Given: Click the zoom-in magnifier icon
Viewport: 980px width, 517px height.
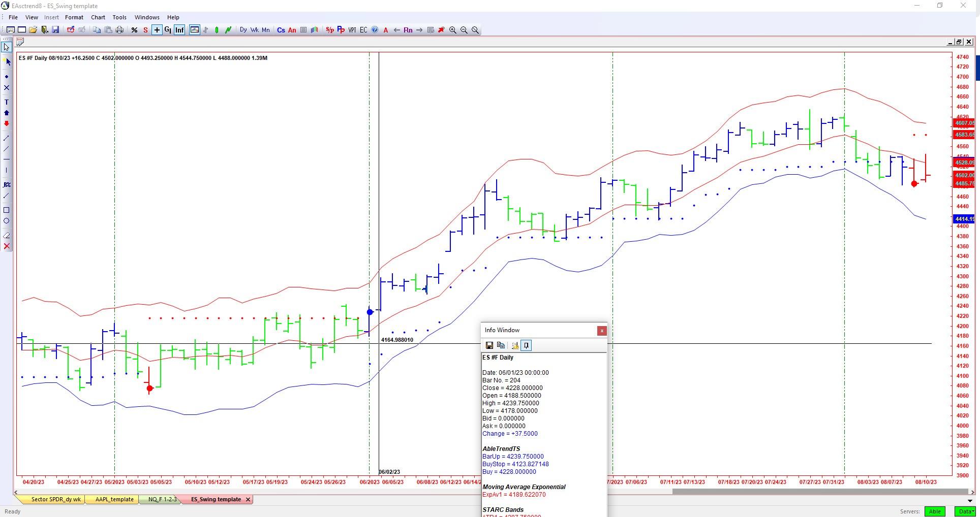Looking at the screenshot, I should 452,30.
